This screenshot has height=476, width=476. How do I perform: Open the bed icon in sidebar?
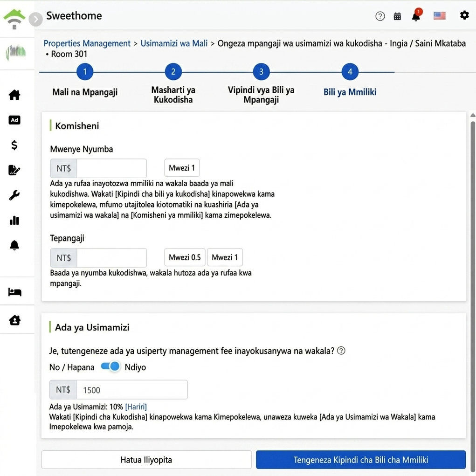tap(14, 292)
